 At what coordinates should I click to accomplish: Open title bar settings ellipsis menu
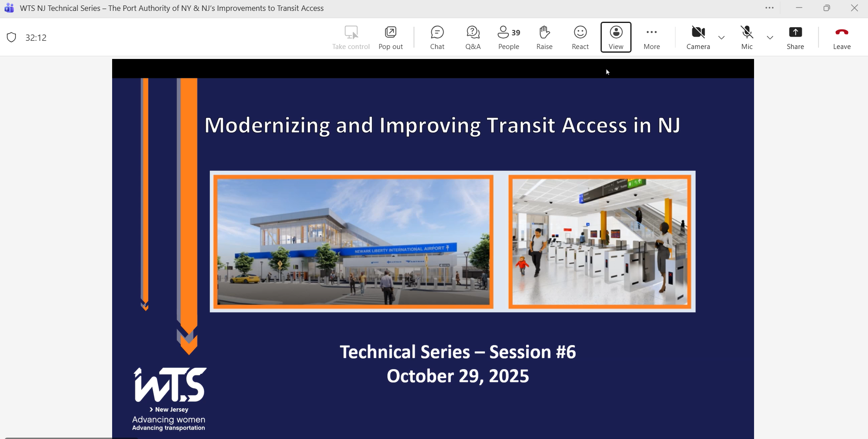point(769,8)
